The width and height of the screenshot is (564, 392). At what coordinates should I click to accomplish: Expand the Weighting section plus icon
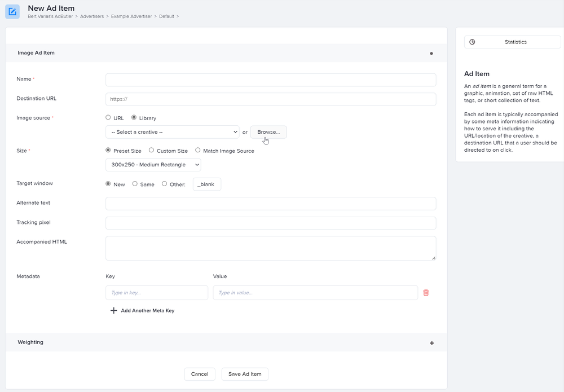coord(431,343)
